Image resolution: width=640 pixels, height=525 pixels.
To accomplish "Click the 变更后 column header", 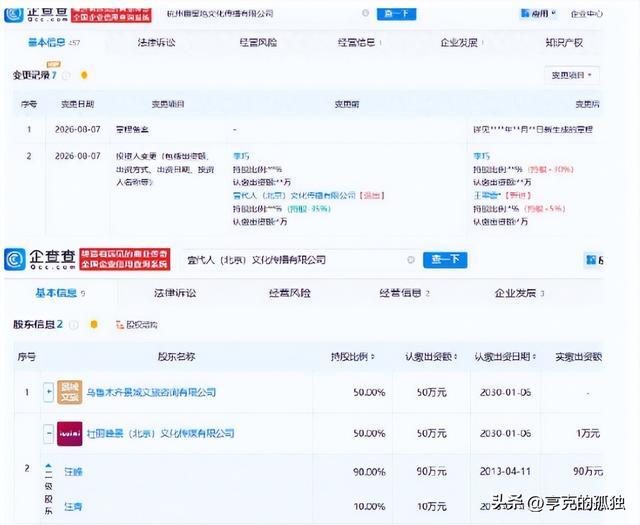I will tap(587, 104).
